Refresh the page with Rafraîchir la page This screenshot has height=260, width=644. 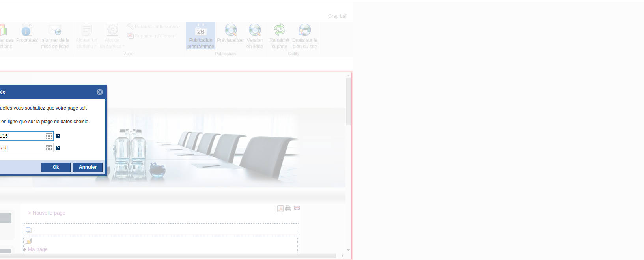pos(279,36)
